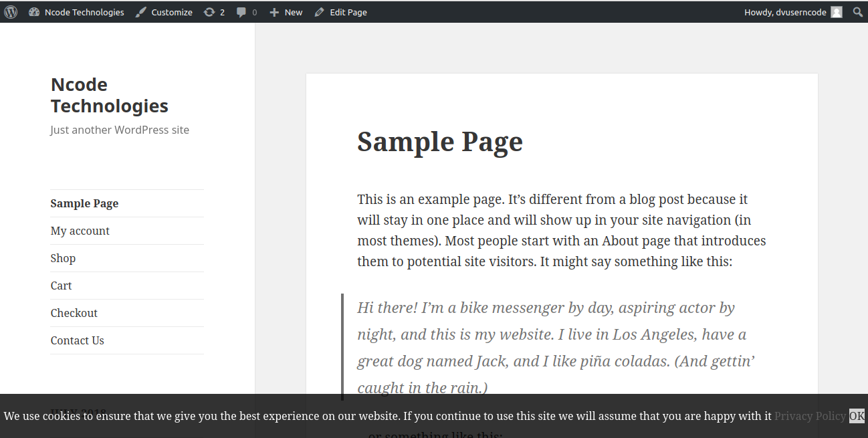
Task: Click the Edit Page pencil icon
Action: (x=319, y=12)
